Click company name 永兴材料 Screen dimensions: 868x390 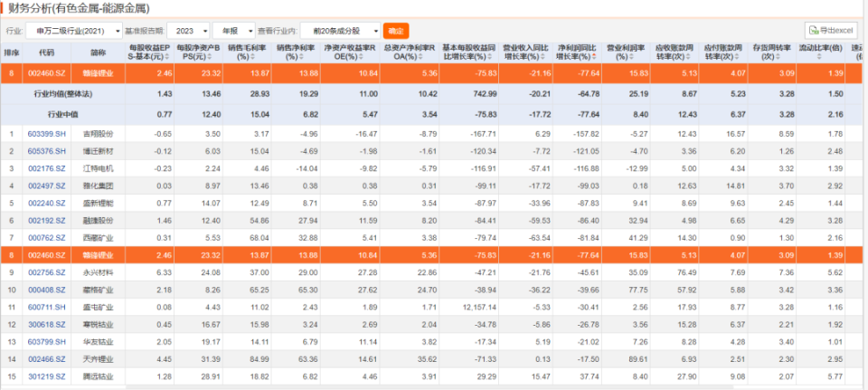(x=98, y=272)
